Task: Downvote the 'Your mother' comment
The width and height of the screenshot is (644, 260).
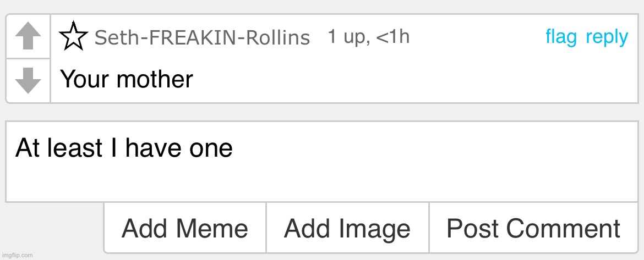Action: (28, 80)
